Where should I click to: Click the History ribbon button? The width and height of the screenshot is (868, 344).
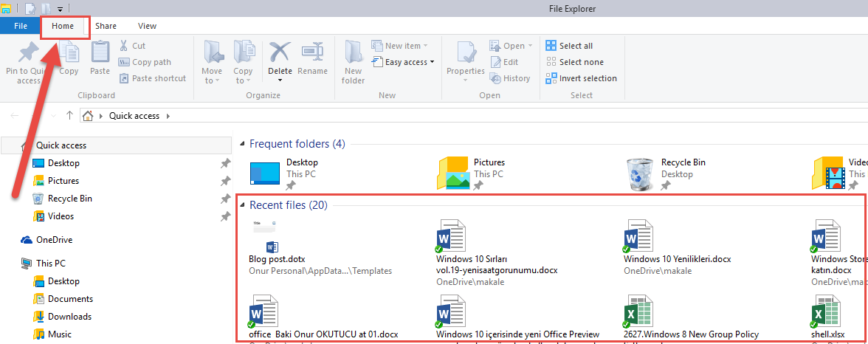(x=510, y=78)
